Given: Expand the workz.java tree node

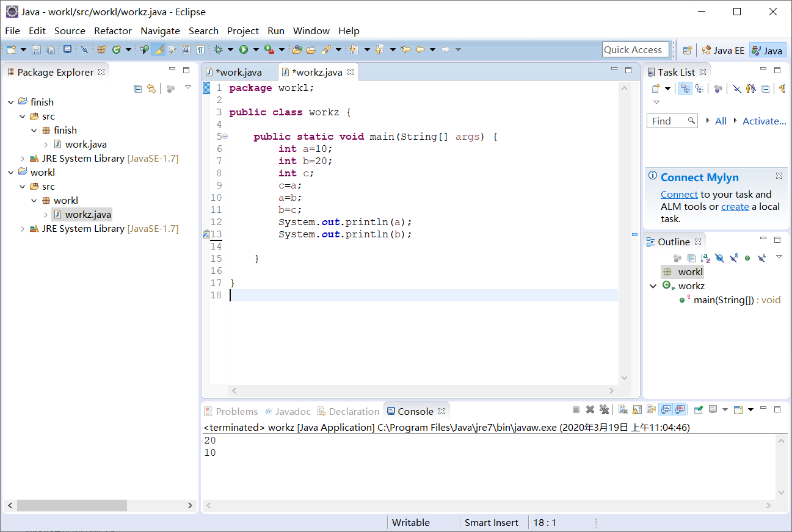Looking at the screenshot, I should 46,215.
